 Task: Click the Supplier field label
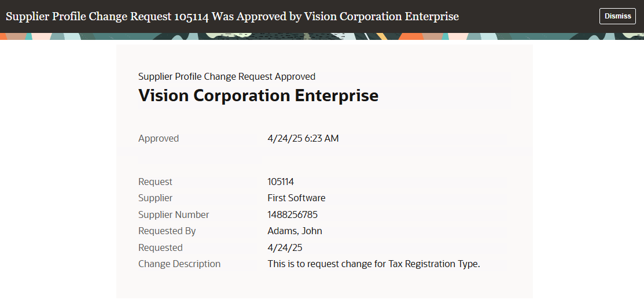tap(155, 198)
